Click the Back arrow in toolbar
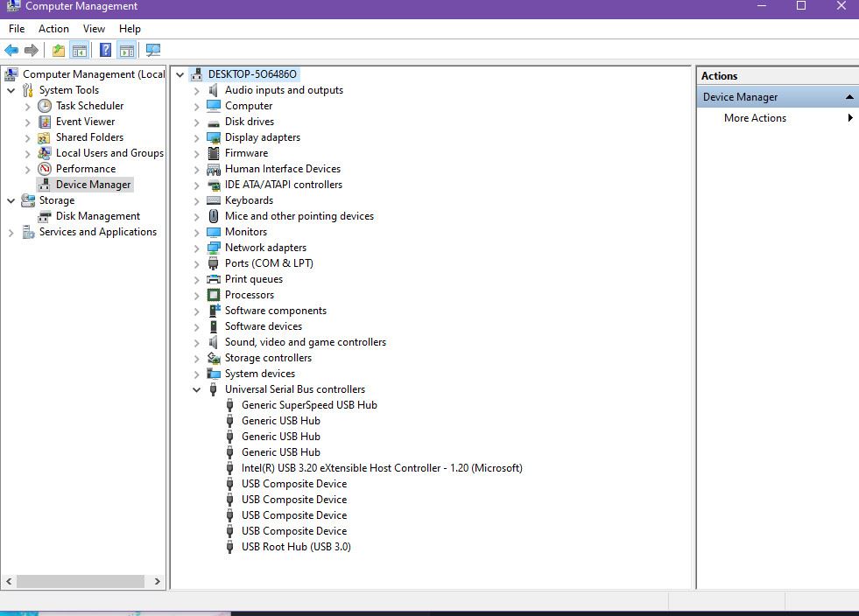This screenshot has height=616, width=859. pyautogui.click(x=11, y=51)
